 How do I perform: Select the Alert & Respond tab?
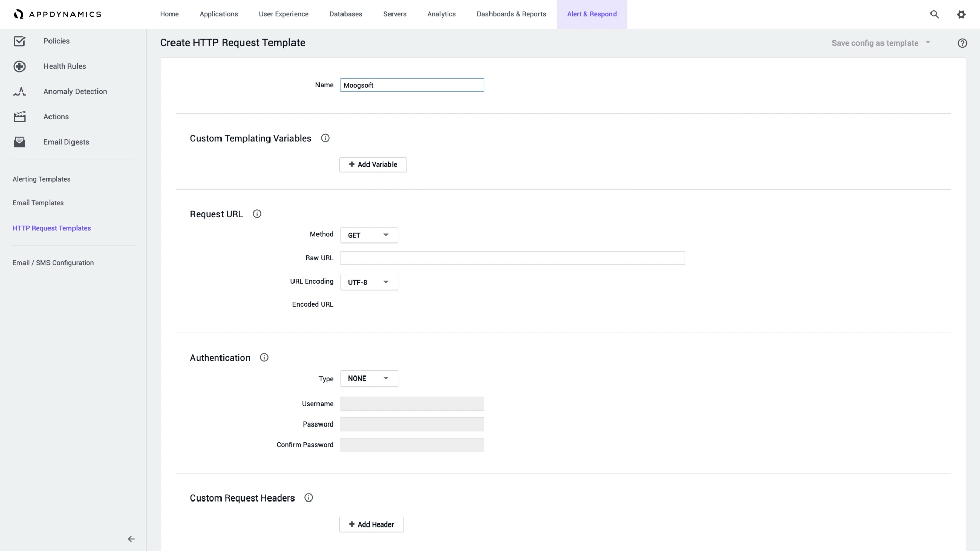click(592, 14)
